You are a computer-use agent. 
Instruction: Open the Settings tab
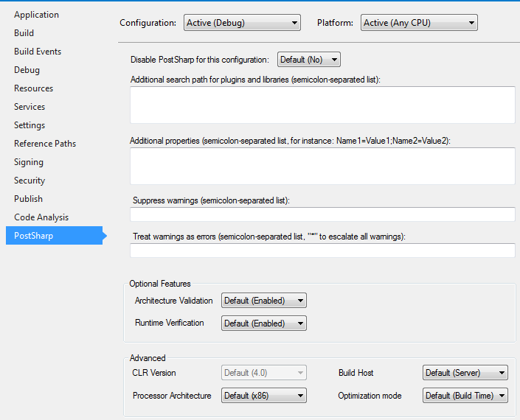pos(30,125)
